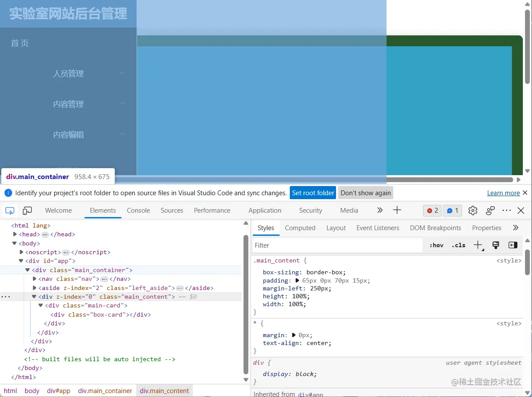Expand the aside ellipsis badge
The width and height of the screenshot is (532, 397).
tap(180, 288)
